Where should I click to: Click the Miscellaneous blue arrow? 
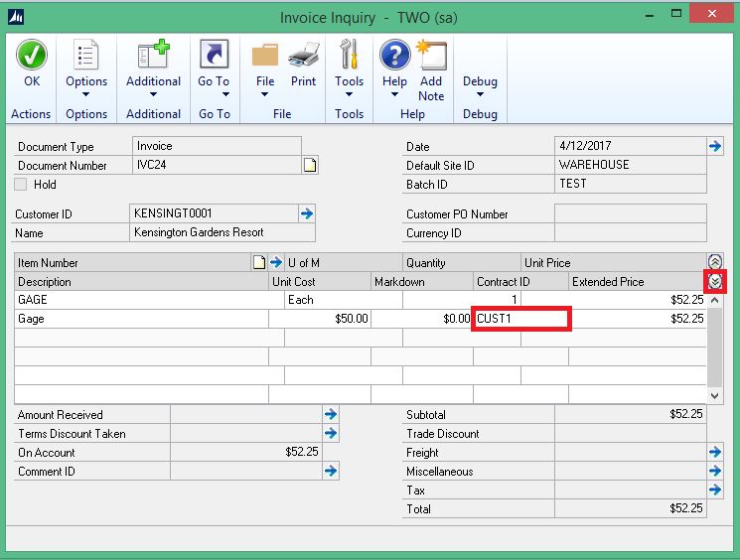[x=715, y=471]
